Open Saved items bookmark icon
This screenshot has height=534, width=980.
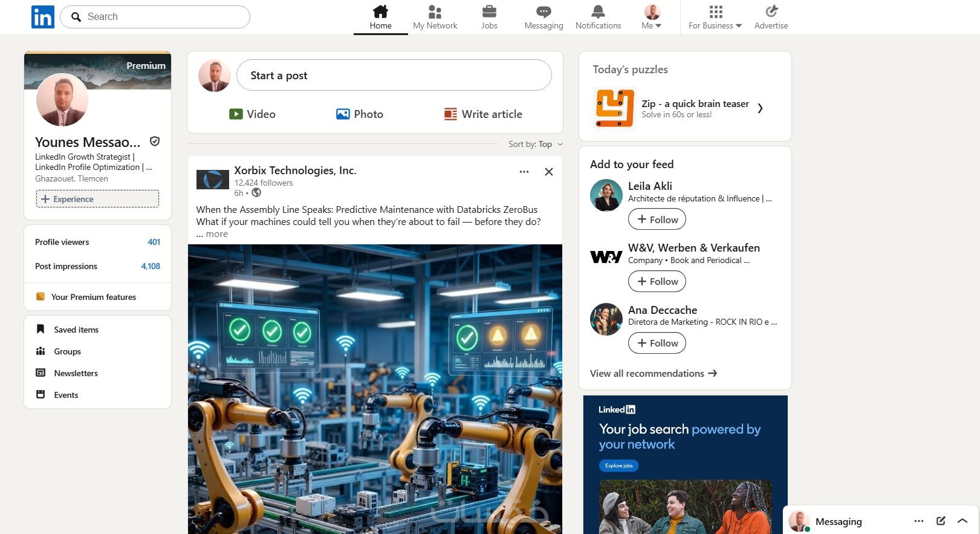pyautogui.click(x=41, y=329)
